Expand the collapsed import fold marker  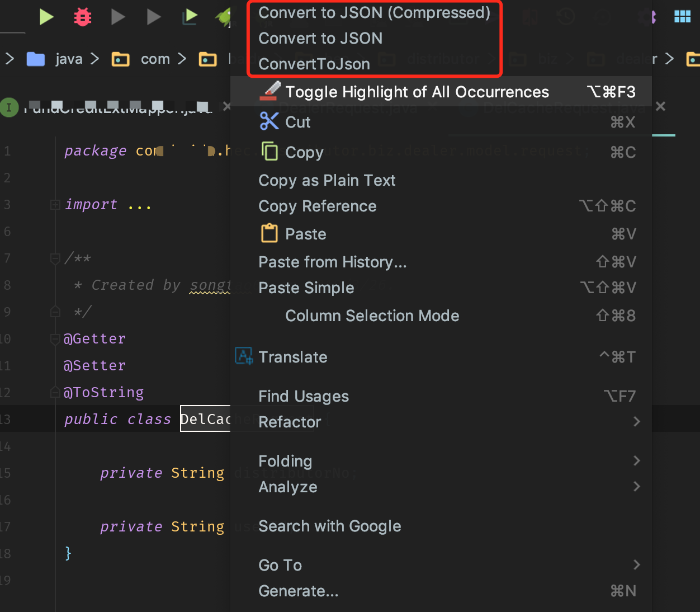[55, 205]
